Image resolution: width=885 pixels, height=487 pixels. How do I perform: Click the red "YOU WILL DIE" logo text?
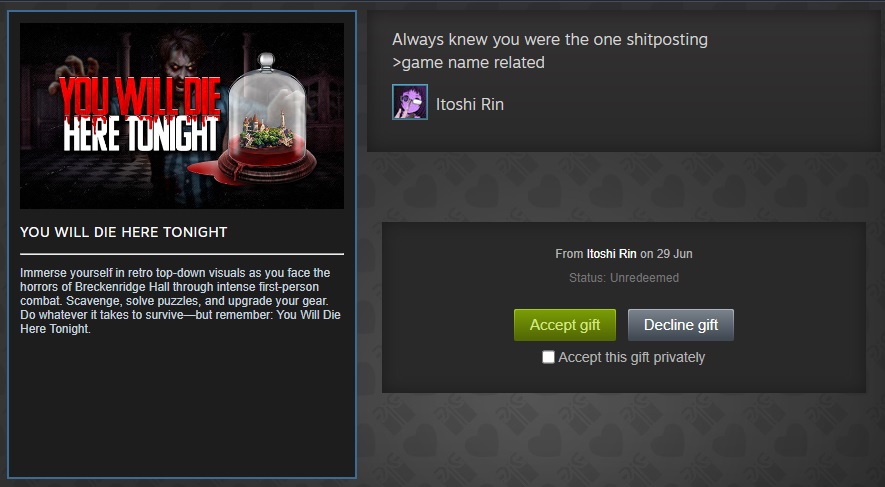click(139, 97)
